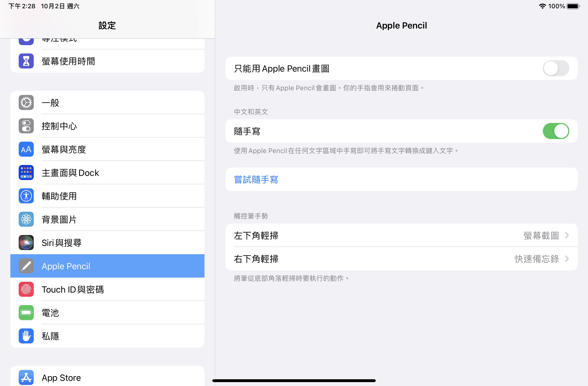588x386 pixels.
Task: Open the Screen Time hourglass icon
Action: coord(26,61)
